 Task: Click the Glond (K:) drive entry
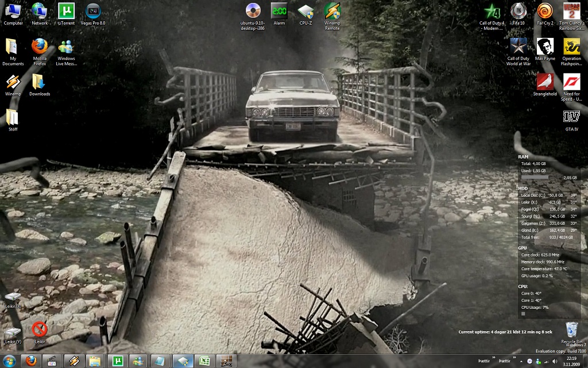[548, 230]
